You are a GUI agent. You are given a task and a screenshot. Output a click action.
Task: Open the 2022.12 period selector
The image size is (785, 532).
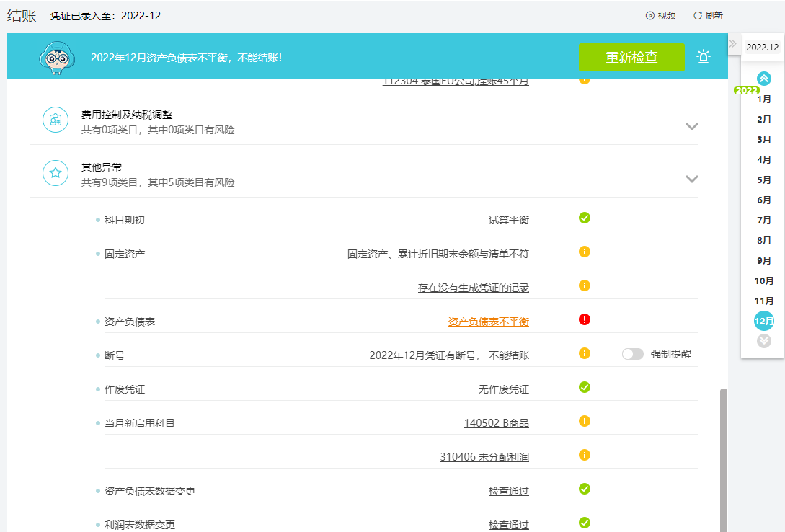(763, 47)
